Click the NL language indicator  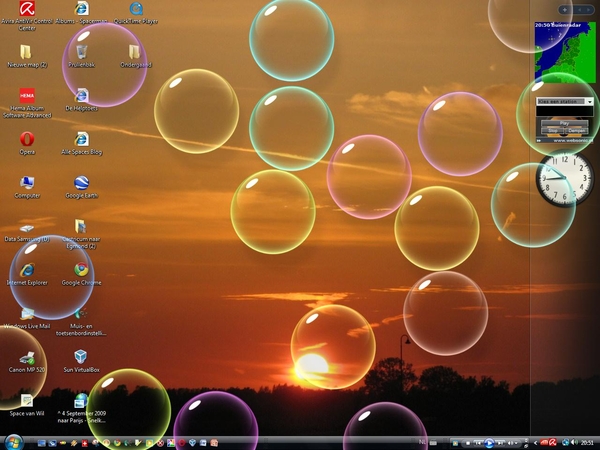pos(422,442)
